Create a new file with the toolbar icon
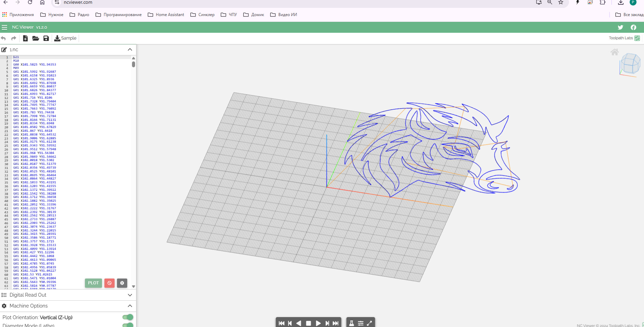The width and height of the screenshot is (644, 327). point(25,38)
